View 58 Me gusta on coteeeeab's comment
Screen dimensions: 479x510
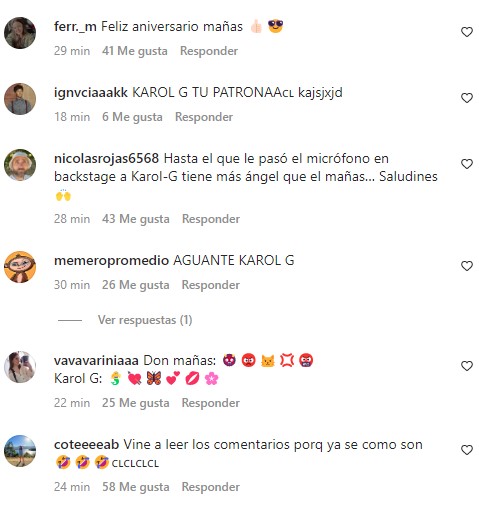pos(136,487)
